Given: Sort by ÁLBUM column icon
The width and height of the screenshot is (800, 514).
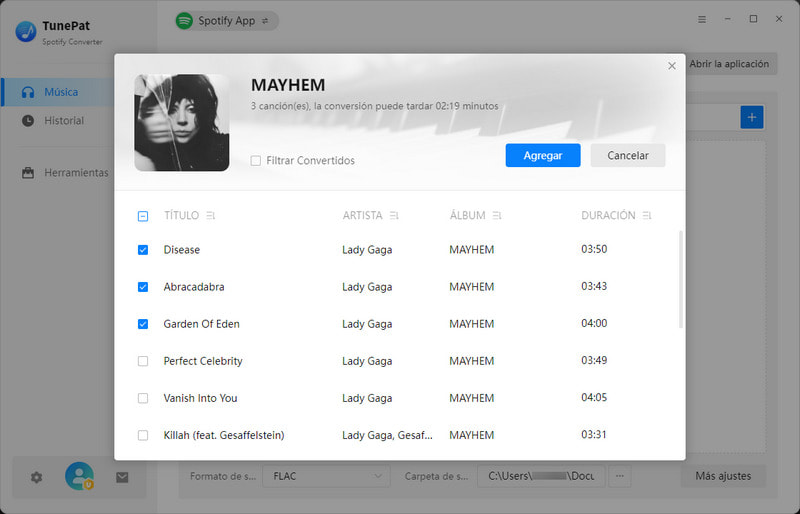Looking at the screenshot, I should pyautogui.click(x=497, y=216).
